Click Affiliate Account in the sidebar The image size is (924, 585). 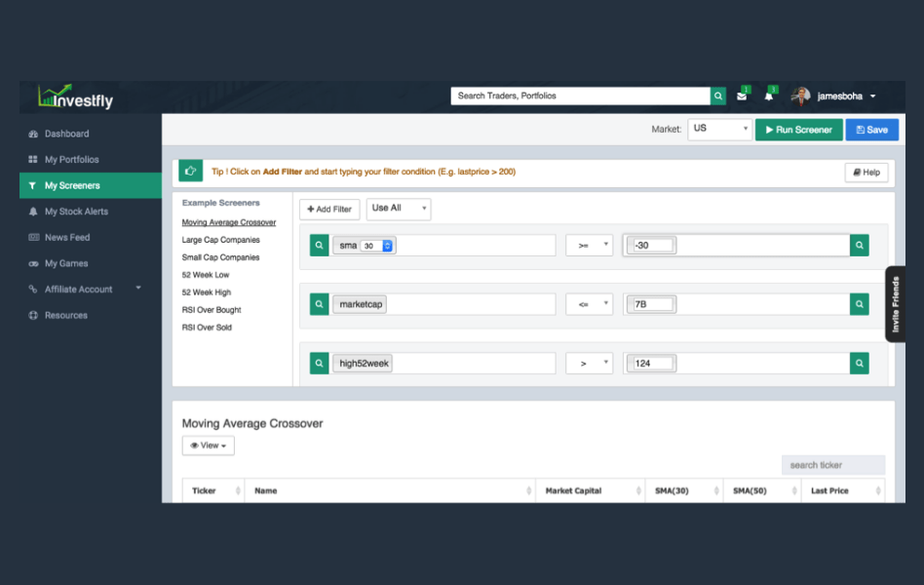point(78,290)
